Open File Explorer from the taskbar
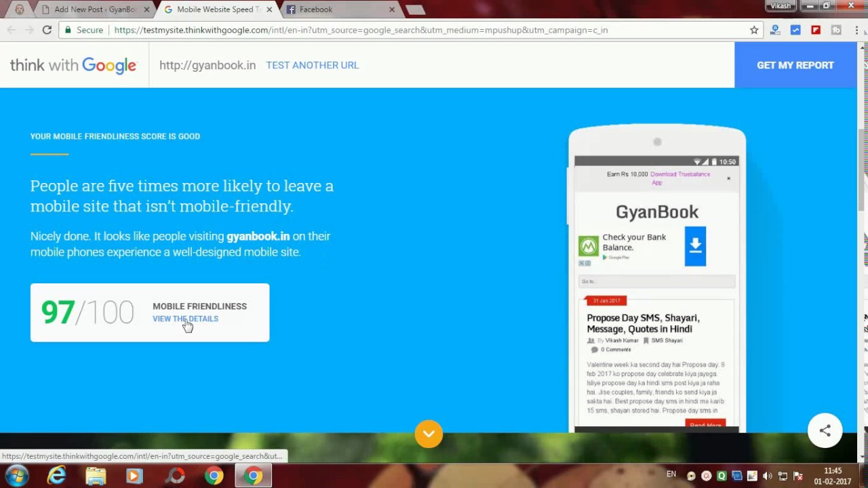This screenshot has width=868, height=488. [96, 476]
